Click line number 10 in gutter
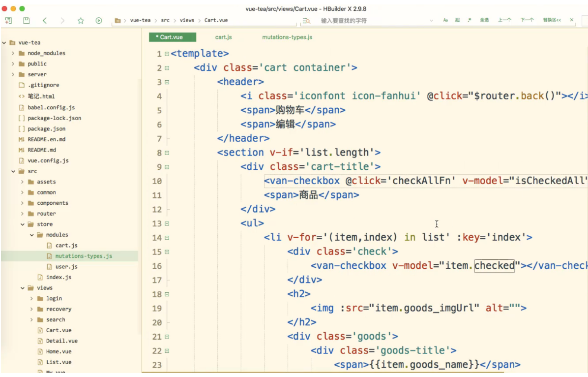 pos(157,182)
